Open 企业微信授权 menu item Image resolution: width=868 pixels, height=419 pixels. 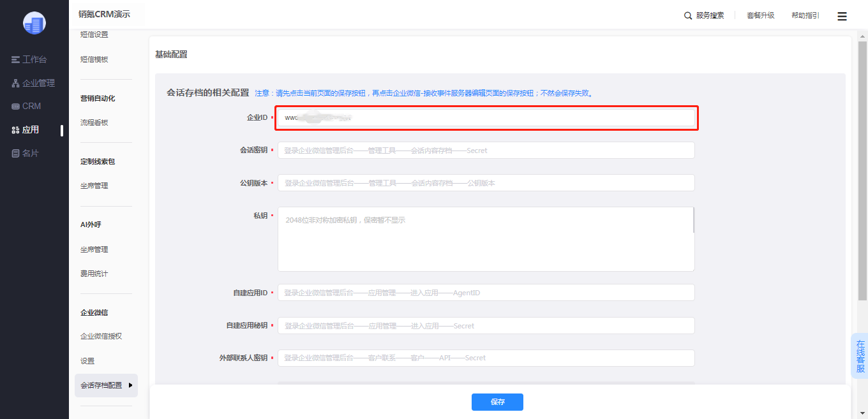[x=101, y=336]
